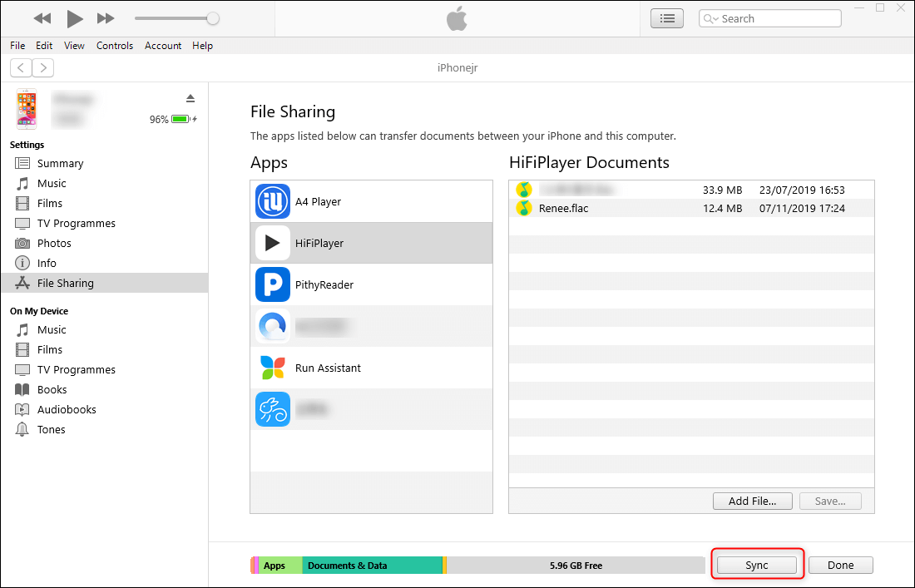The image size is (915, 588).
Task: Select the 33.9 MB document row
Action: [x=691, y=190]
